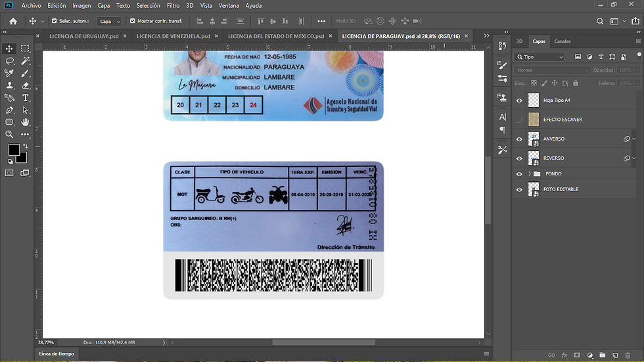644x362 pixels.
Task: Hide the FOTO EDITABLE layer
Action: point(519,190)
